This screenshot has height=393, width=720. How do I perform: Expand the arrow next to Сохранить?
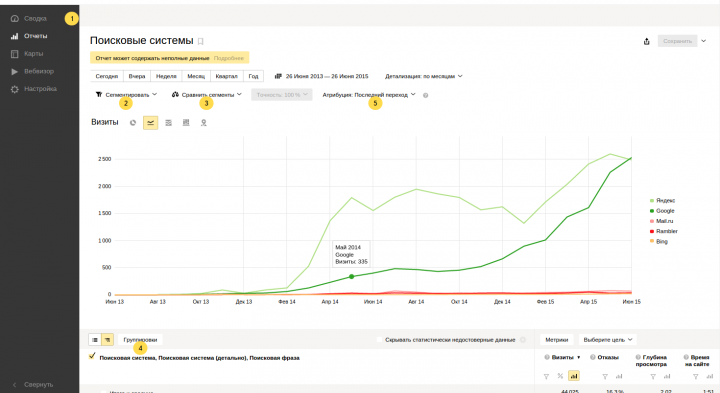point(703,41)
